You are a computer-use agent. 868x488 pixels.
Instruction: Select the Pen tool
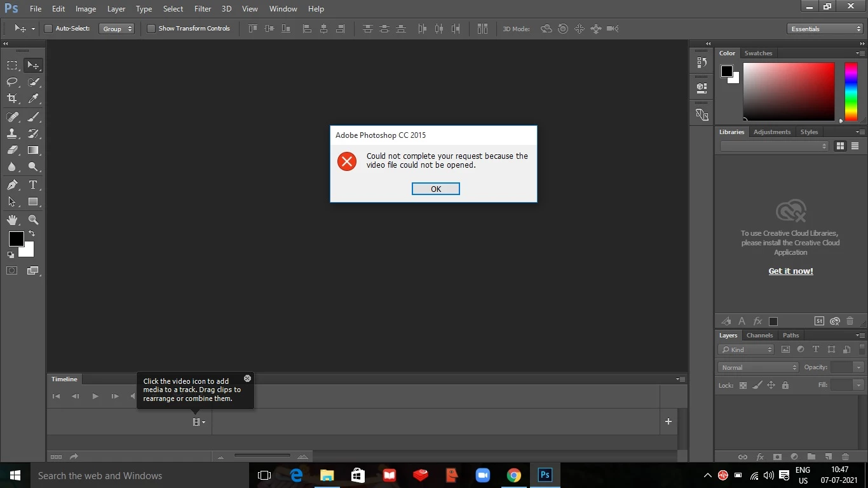(12, 185)
